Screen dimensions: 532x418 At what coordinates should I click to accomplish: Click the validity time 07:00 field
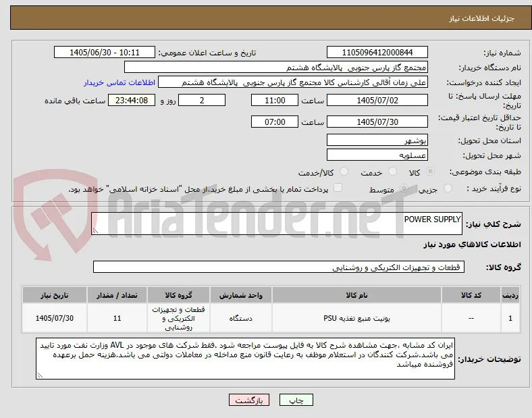[x=275, y=122]
